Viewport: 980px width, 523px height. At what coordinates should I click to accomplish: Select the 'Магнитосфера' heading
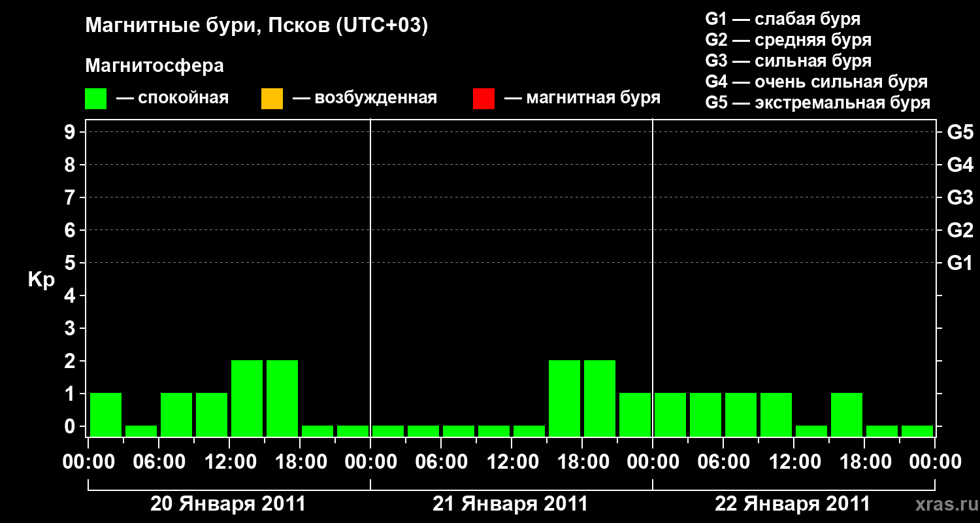click(155, 66)
